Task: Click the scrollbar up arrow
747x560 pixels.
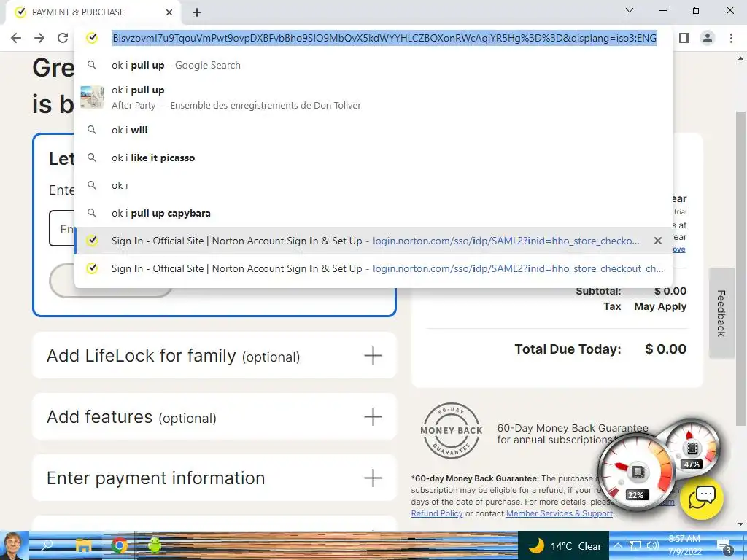Action: pos(740,58)
